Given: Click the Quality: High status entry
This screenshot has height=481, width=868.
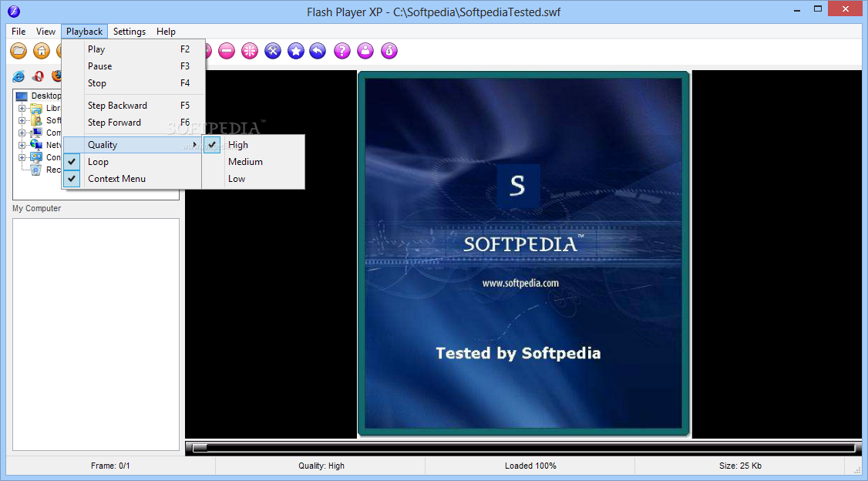Looking at the screenshot, I should (321, 466).
